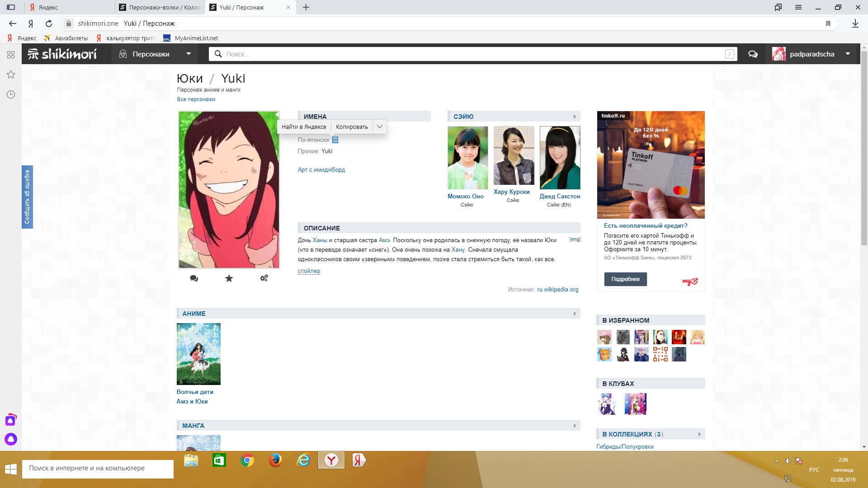
Task: Select Найти в Яндексе in the popup
Action: (x=304, y=127)
